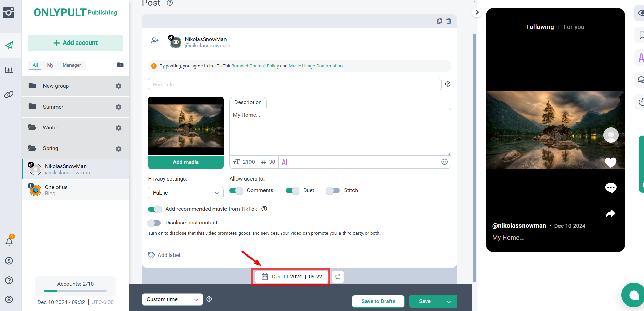Open the Branded Content Policy link
644x311 pixels.
(x=255, y=66)
